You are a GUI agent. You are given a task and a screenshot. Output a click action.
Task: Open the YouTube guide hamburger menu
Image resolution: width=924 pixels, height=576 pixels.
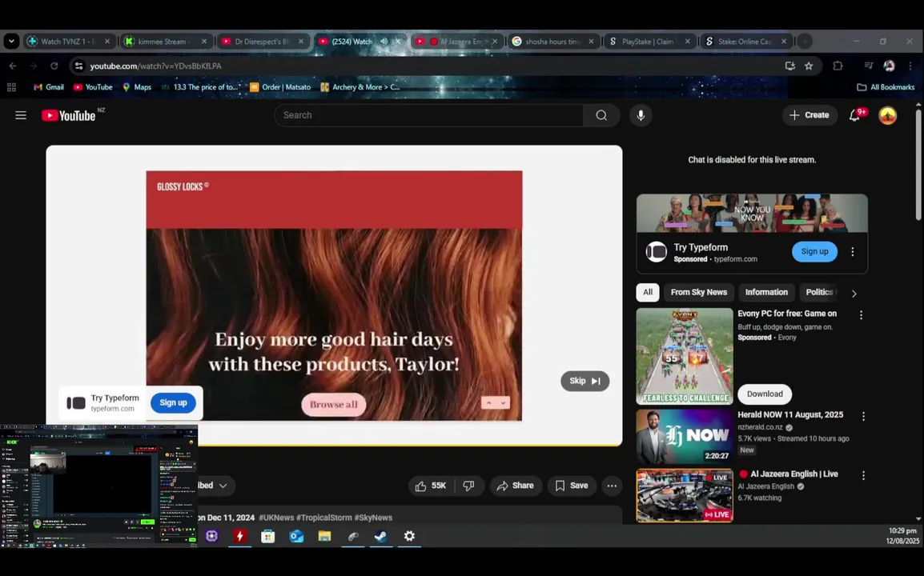coord(21,115)
